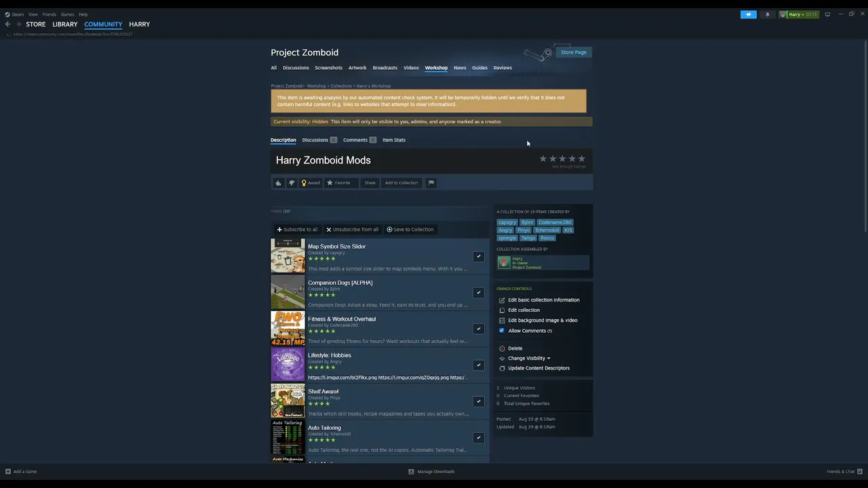Viewport: 868px width, 488px height.
Task: Open creator tag Codename280
Action: click(555, 222)
